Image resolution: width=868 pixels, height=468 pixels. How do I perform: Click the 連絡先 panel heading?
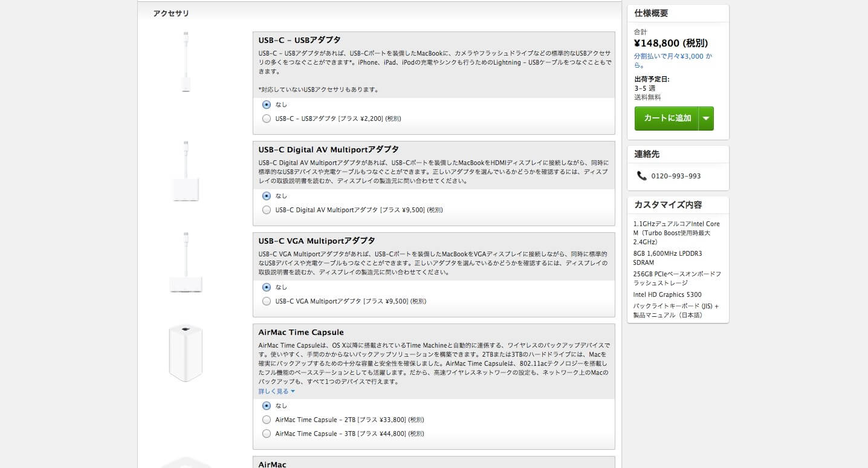pos(647,154)
